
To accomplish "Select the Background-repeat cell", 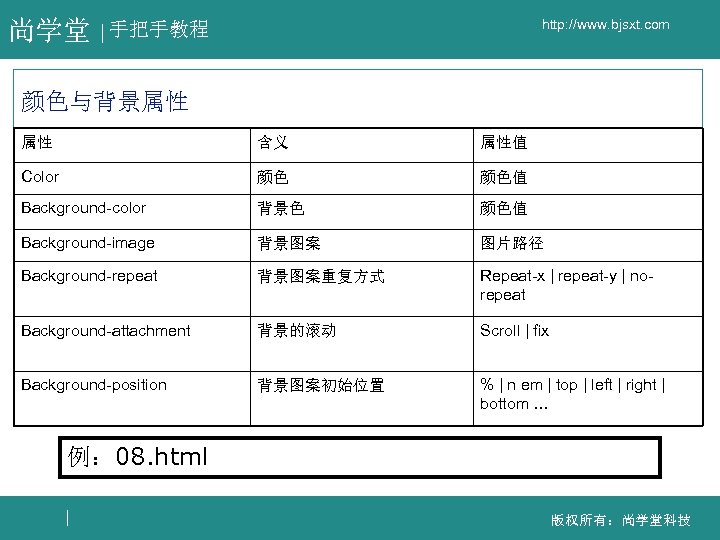I will [132, 289].
